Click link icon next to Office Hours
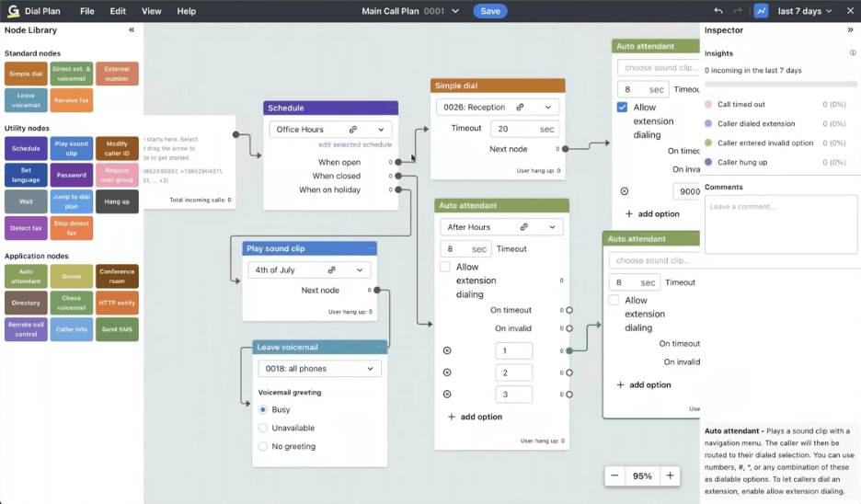The height and width of the screenshot is (504, 861). 353,130
